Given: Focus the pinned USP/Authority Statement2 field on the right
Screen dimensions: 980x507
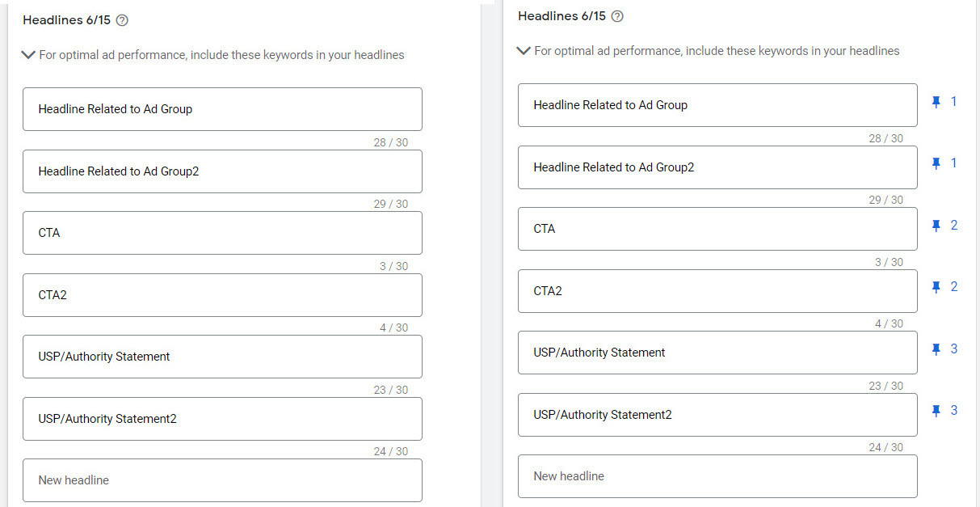Looking at the screenshot, I should click(x=717, y=415).
